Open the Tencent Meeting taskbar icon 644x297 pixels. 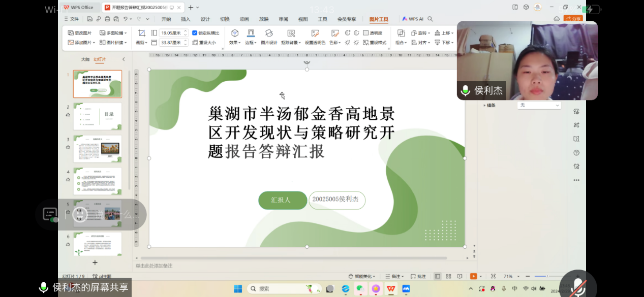click(x=406, y=288)
